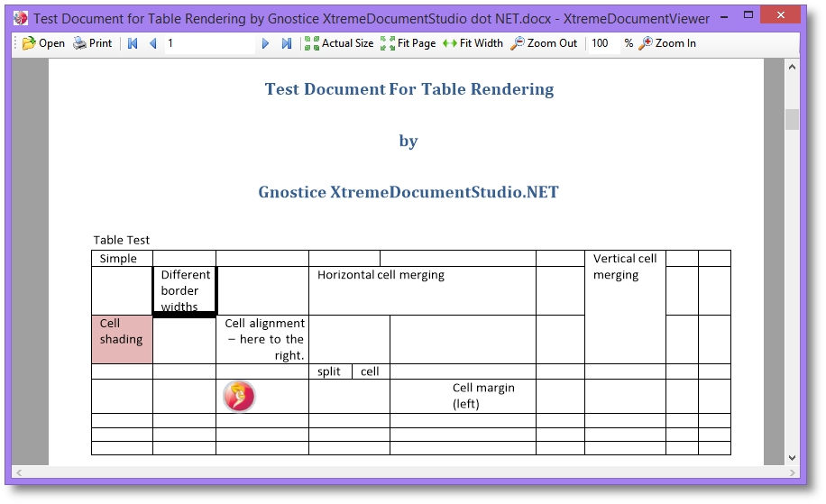
Task: Jump to last page arrow
Action: tap(286, 43)
